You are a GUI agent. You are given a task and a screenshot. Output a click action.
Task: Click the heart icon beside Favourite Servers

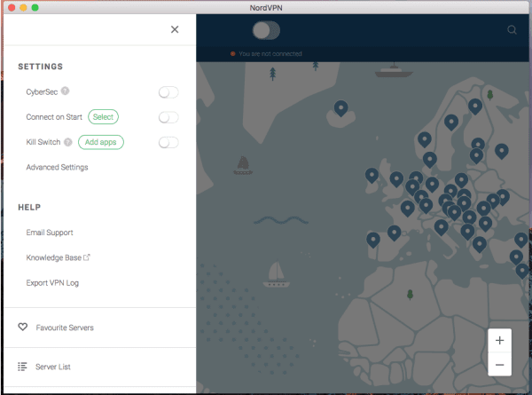[23, 327]
